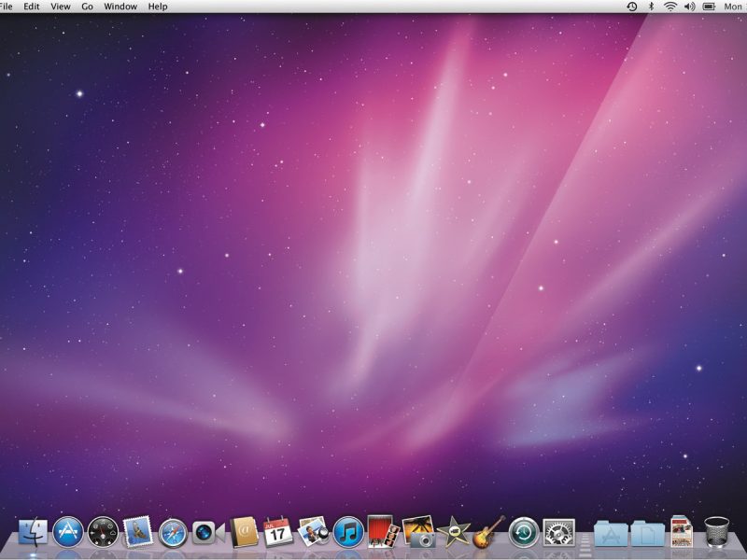The width and height of the screenshot is (747, 560).
Task: Click the Time Machine menu bar icon
Action: [x=632, y=7]
